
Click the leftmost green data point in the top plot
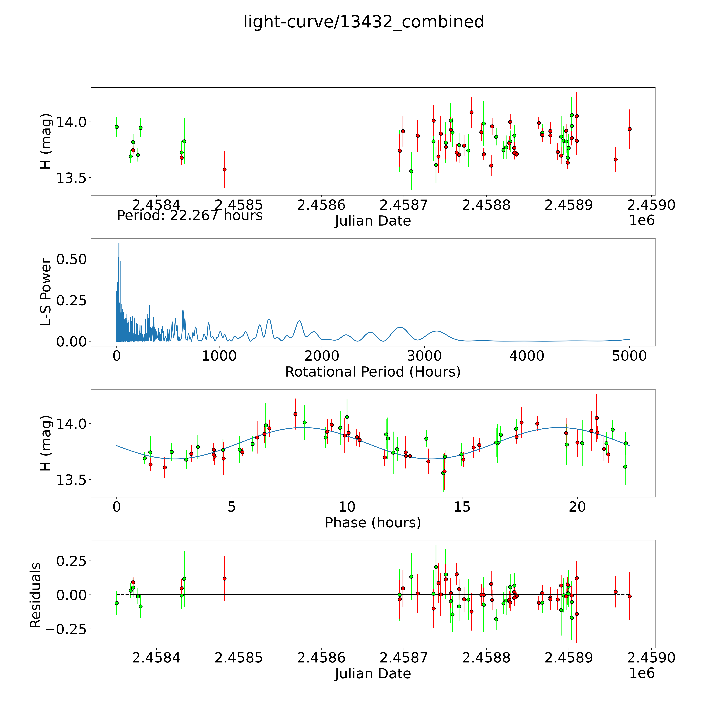click(116, 127)
